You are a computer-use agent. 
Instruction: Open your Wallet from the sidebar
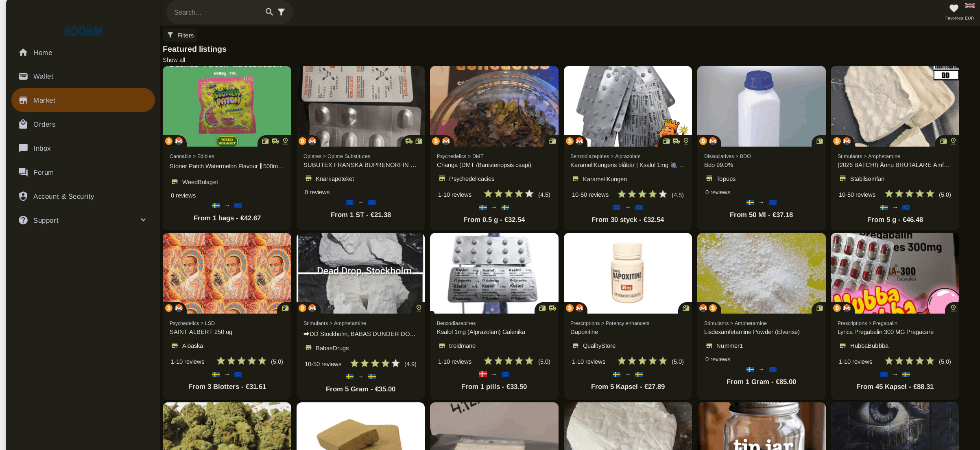coord(43,76)
